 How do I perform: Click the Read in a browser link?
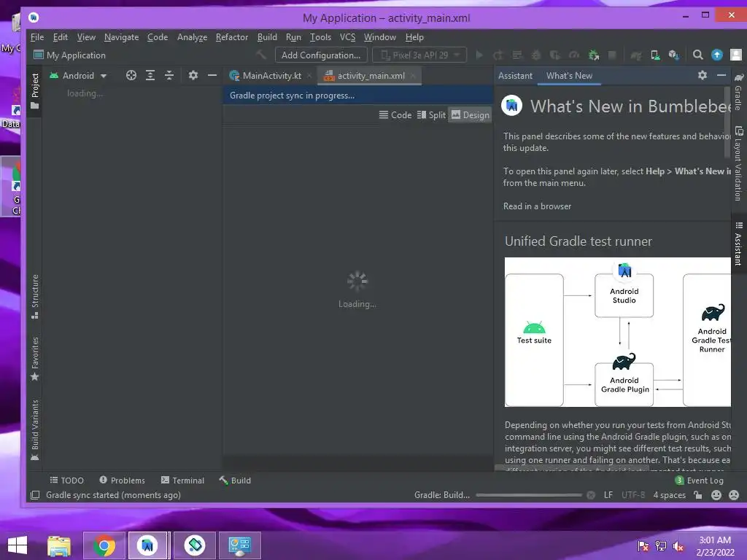[x=537, y=206]
